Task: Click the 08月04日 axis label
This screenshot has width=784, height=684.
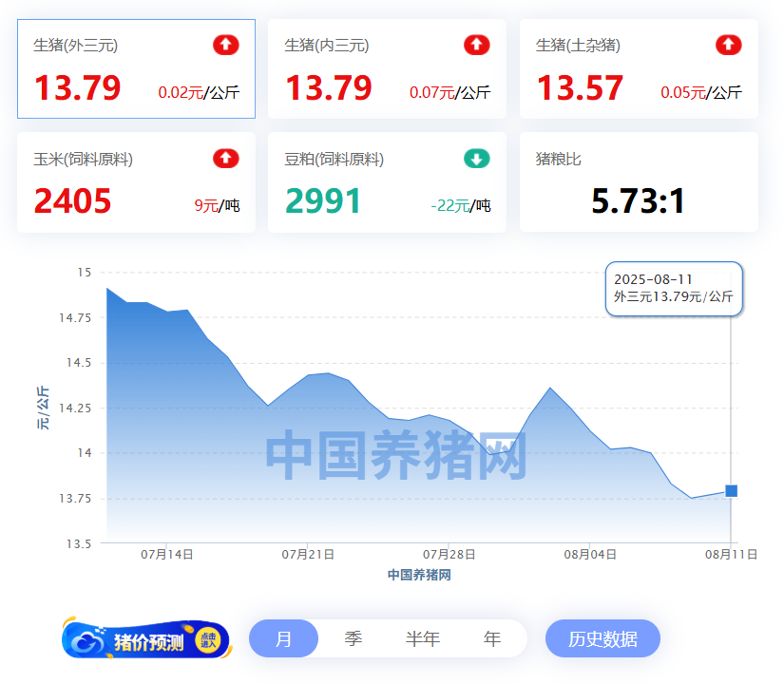Action: coord(590,555)
